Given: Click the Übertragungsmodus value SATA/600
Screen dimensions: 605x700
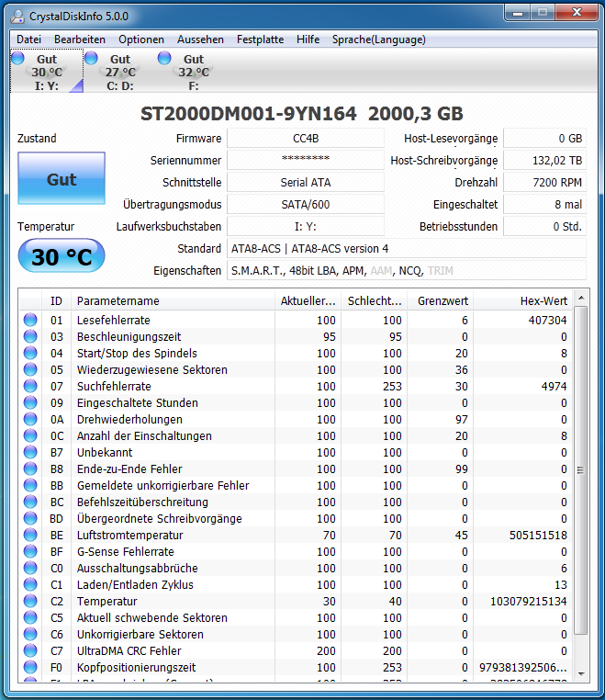Looking at the screenshot, I should point(306,205).
